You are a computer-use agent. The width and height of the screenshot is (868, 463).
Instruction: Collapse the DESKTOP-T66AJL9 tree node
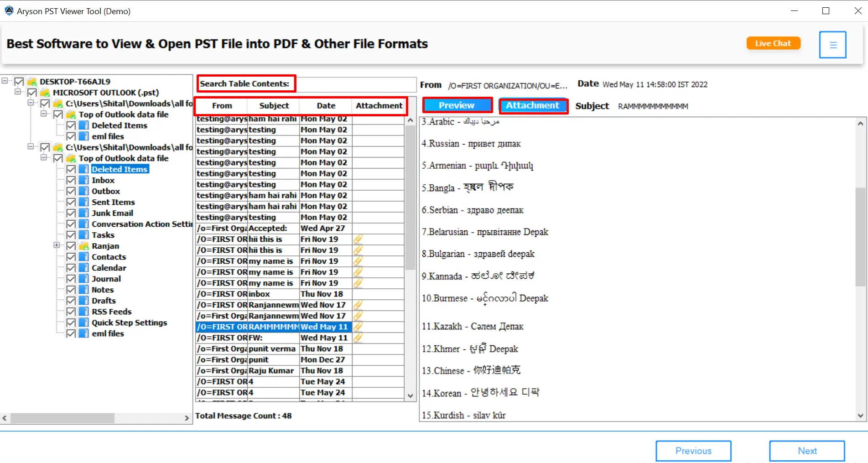(5, 81)
